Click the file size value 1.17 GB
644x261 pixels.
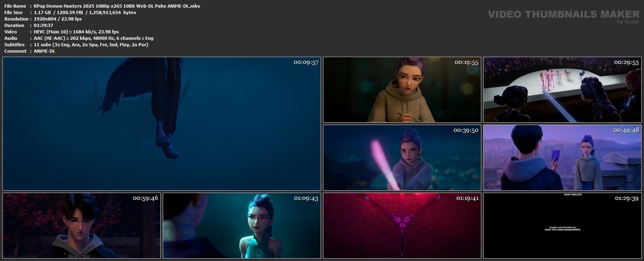coord(42,12)
